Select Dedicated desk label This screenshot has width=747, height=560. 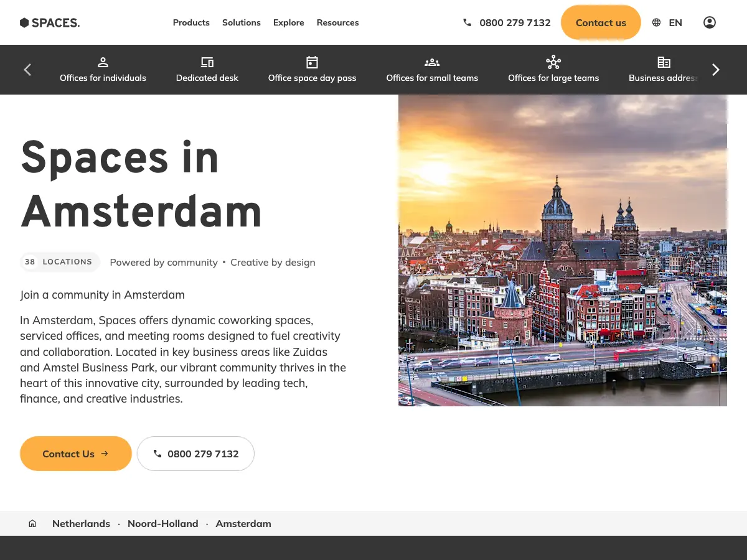point(207,78)
